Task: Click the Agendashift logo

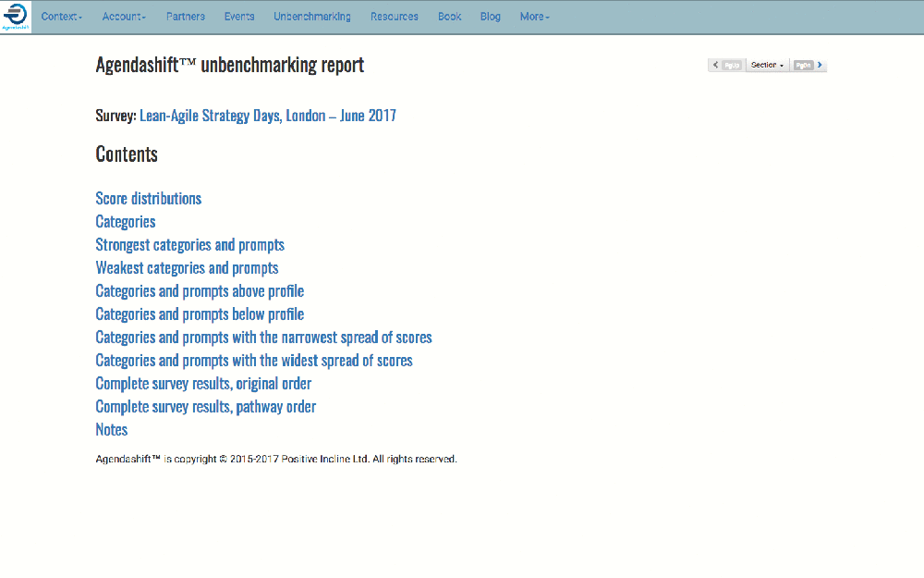Action: [x=15, y=16]
